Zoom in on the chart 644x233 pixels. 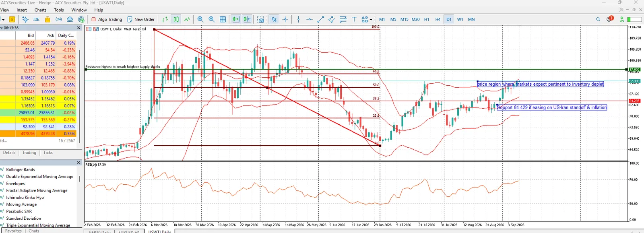(200, 19)
